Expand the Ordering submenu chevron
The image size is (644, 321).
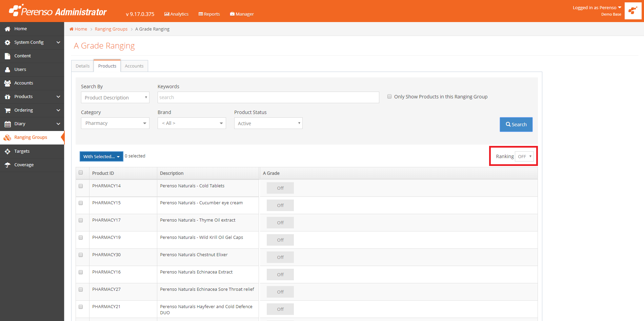click(x=58, y=110)
